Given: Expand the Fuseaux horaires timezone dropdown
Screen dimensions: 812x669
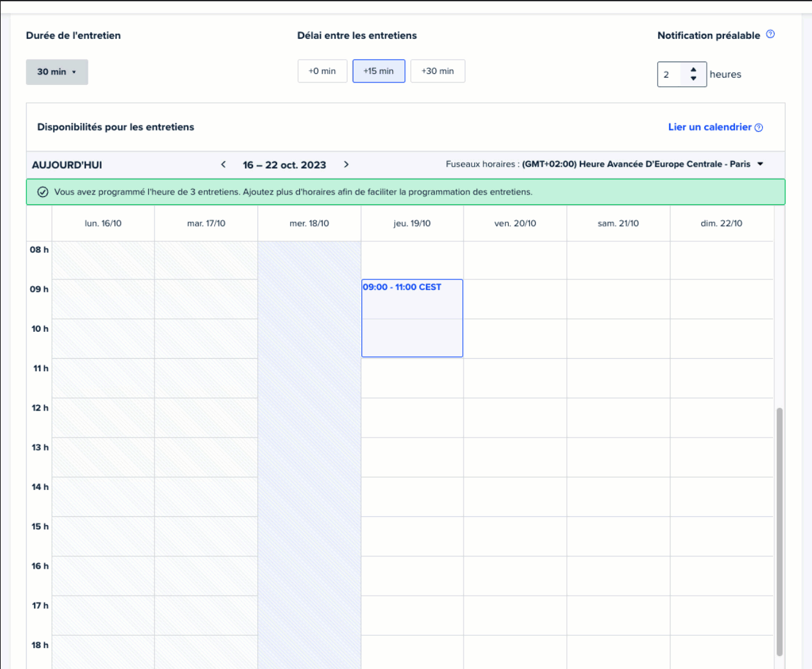Looking at the screenshot, I should [x=760, y=164].
